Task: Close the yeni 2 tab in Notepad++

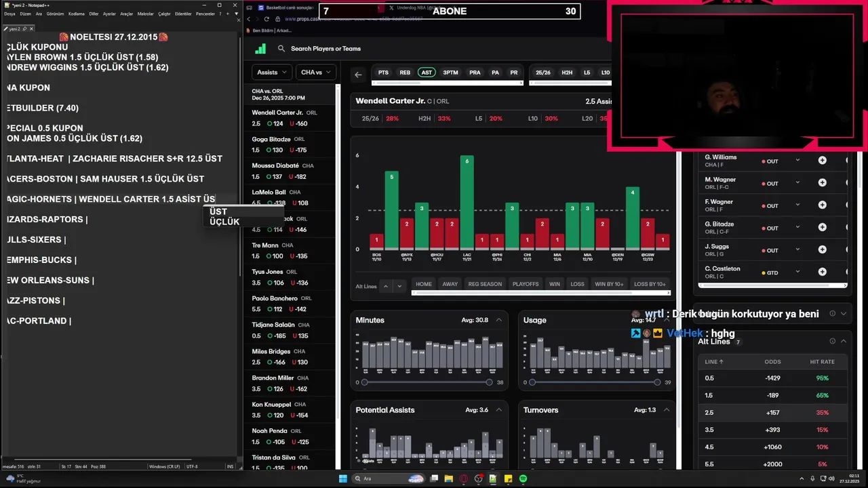Action: pos(31,28)
